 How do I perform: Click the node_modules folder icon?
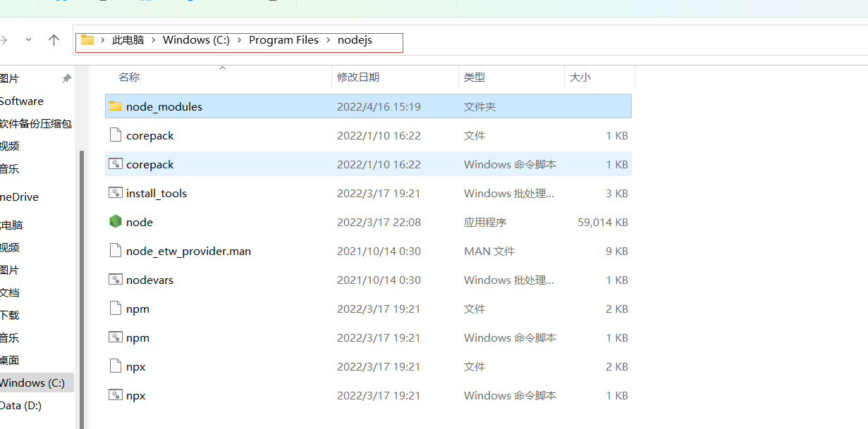click(116, 106)
